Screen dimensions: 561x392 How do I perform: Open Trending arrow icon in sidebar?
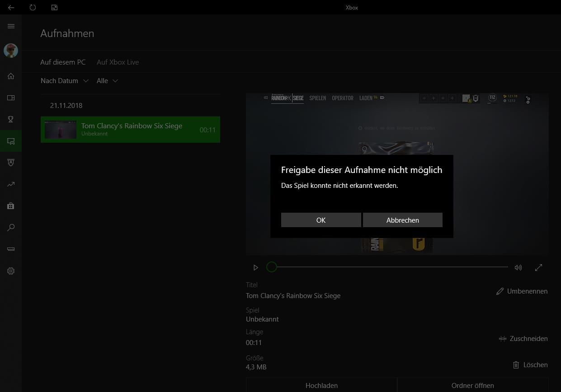pyautogui.click(x=11, y=184)
